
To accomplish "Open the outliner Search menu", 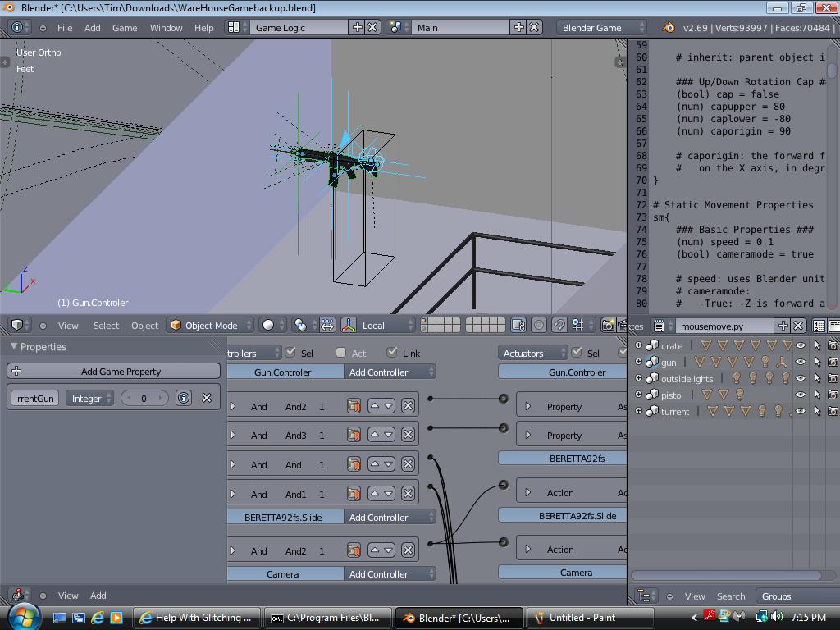I will pos(731,596).
